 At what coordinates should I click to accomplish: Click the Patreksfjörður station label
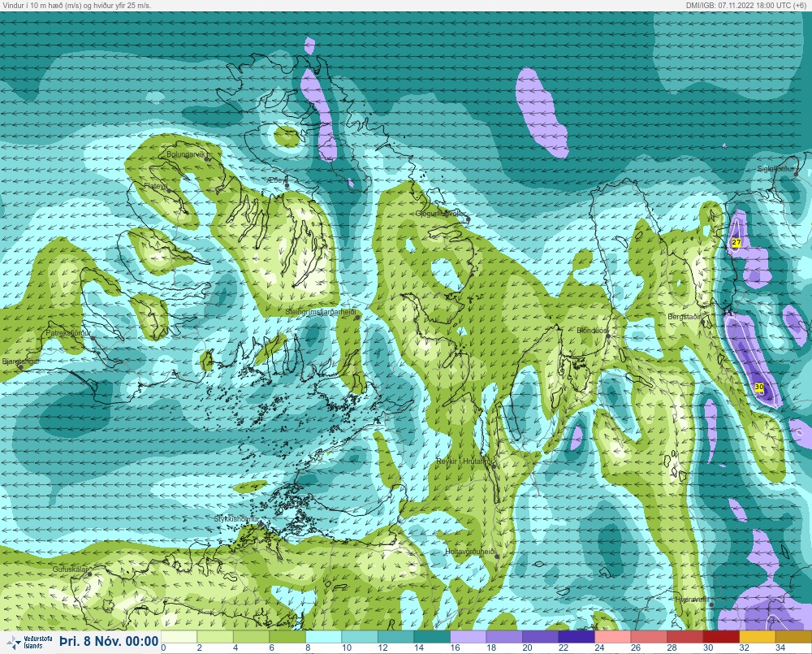pos(68,333)
